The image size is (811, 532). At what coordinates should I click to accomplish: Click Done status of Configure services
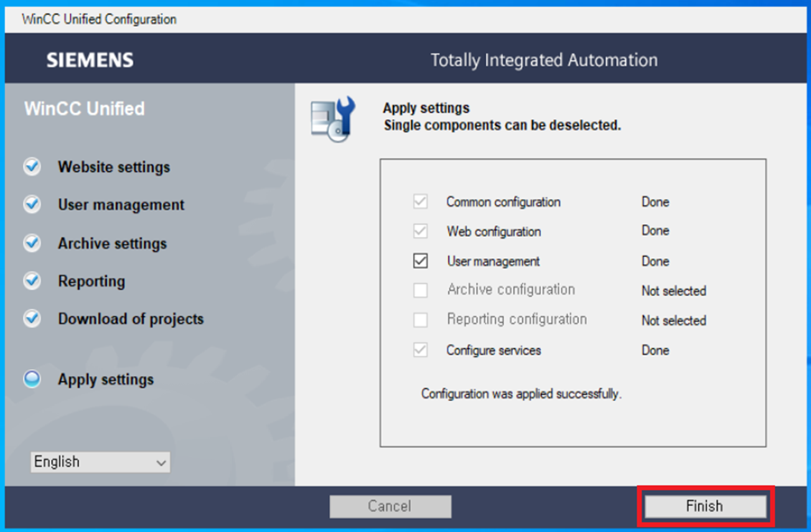point(655,350)
